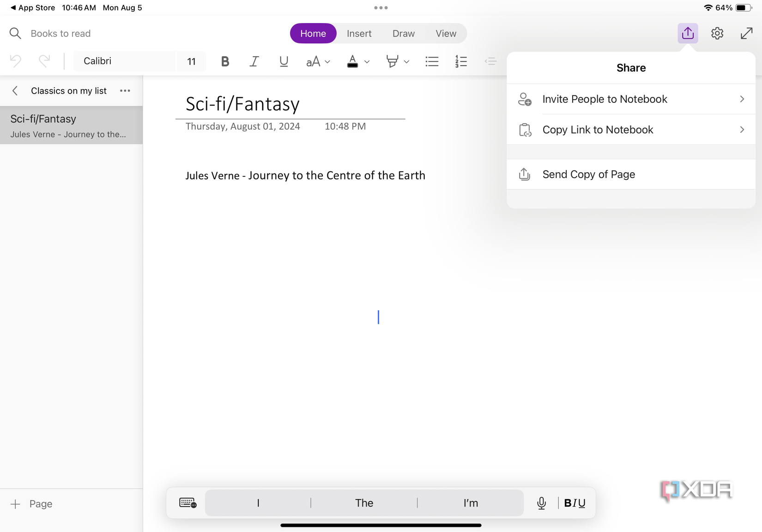The image size is (762, 532).
Task: Redo the last action
Action: click(44, 61)
